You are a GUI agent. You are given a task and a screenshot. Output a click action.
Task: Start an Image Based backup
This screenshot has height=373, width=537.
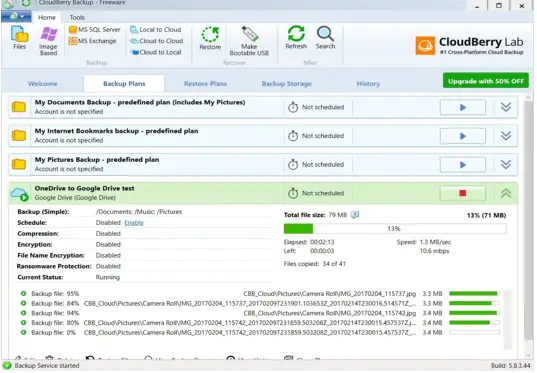(48, 41)
